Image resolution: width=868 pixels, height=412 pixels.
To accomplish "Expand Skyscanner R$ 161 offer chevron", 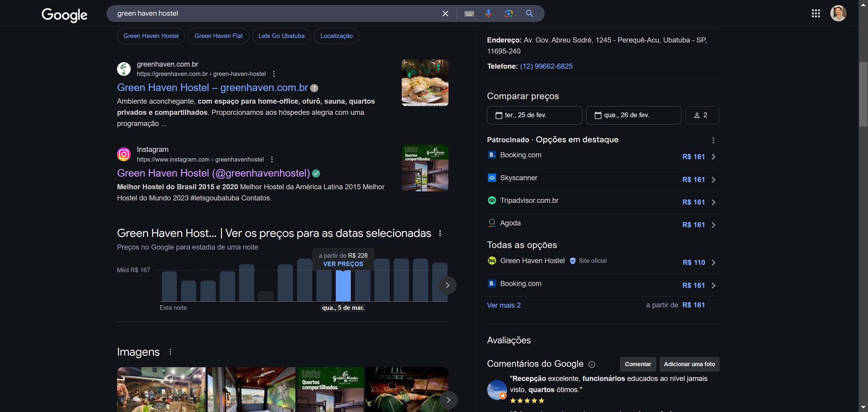I will pyautogui.click(x=713, y=180).
